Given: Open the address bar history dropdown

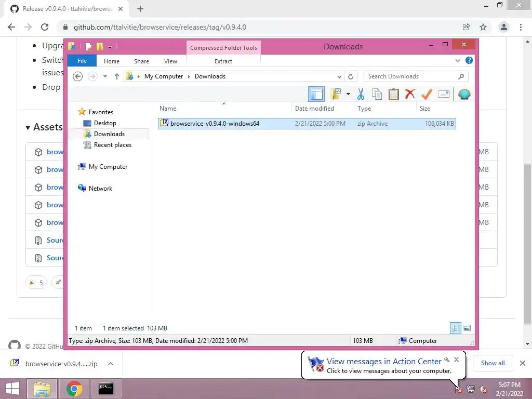Looking at the screenshot, I should point(339,77).
